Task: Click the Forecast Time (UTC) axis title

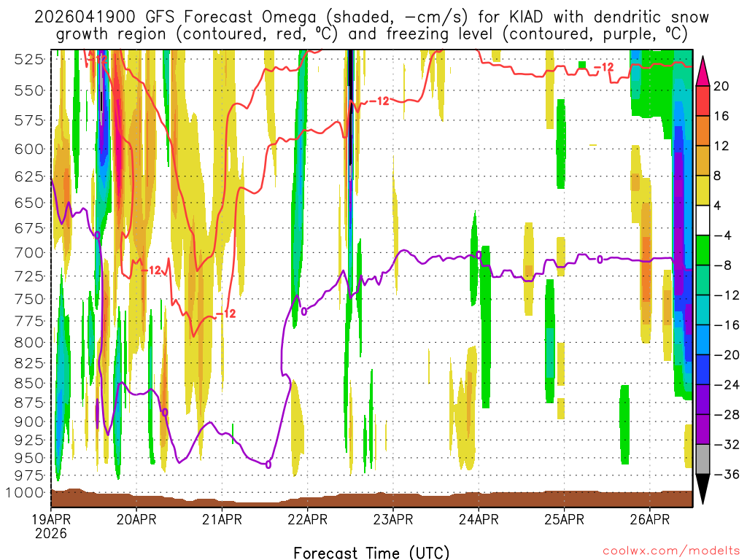Action: tap(371, 553)
